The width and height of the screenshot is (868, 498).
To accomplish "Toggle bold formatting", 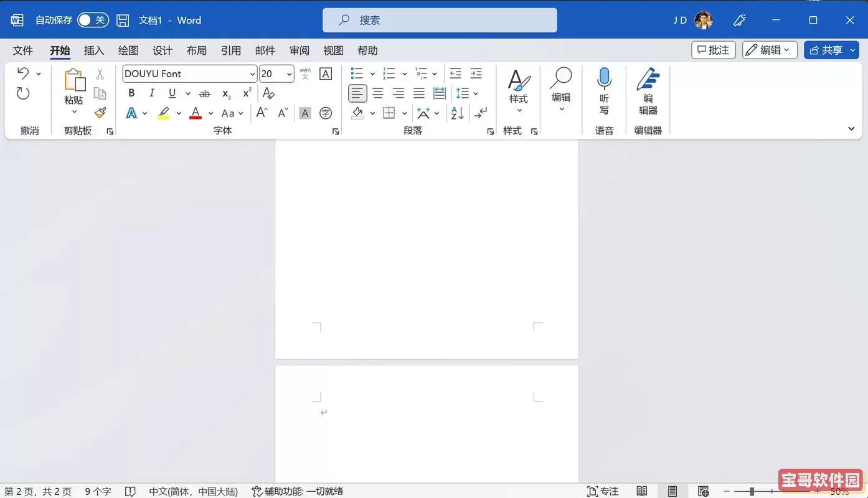I will [x=131, y=93].
